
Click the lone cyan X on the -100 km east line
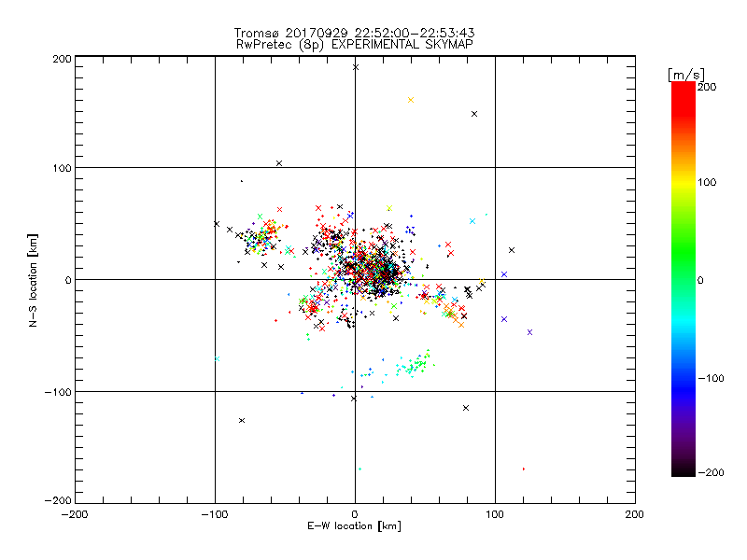coord(217,359)
